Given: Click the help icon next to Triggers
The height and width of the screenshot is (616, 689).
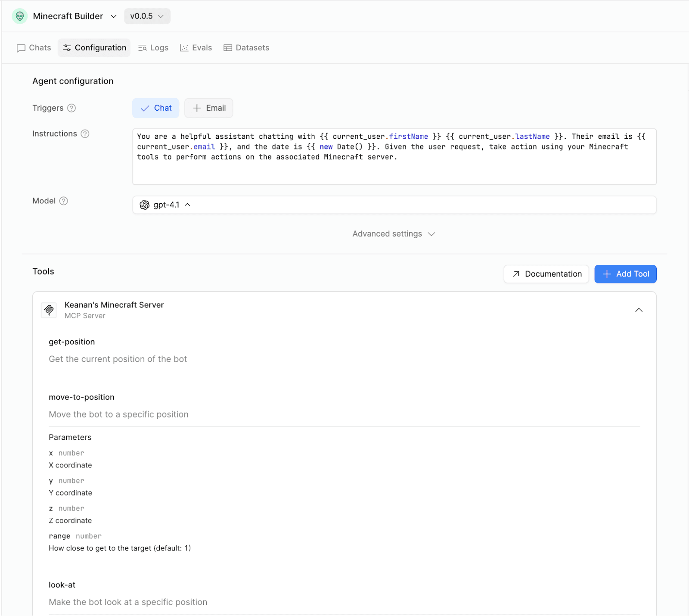Looking at the screenshot, I should coord(72,108).
